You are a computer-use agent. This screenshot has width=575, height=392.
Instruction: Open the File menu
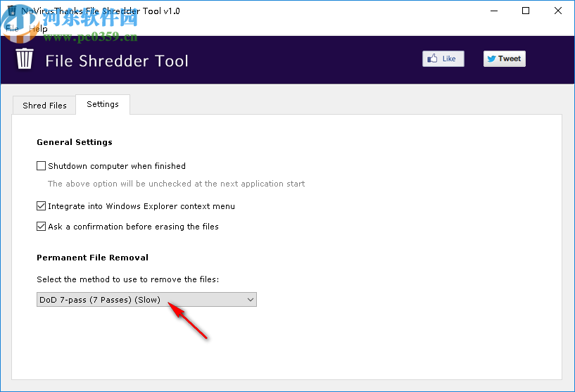tap(12, 29)
